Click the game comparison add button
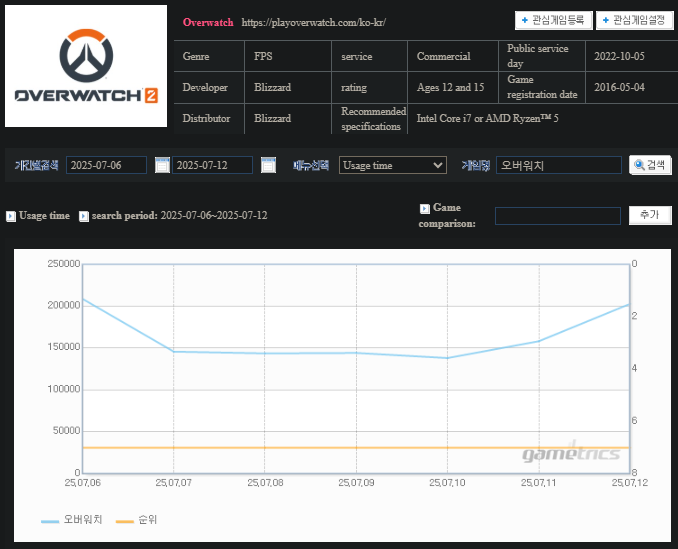 click(649, 215)
